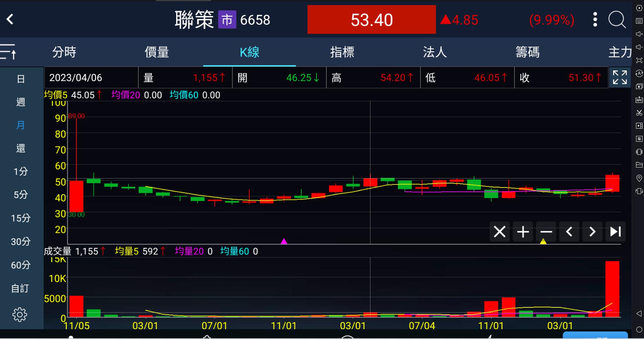Move crosshair to previous candle
This screenshot has height=339, width=644.
(x=569, y=231)
